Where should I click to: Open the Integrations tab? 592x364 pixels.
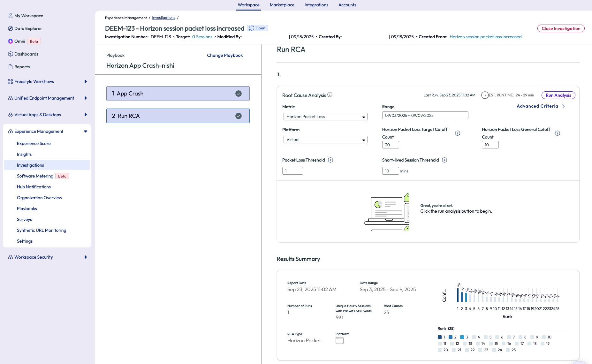316,5
